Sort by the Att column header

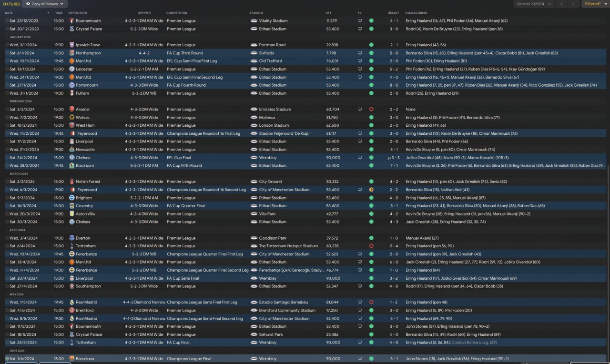328,13
